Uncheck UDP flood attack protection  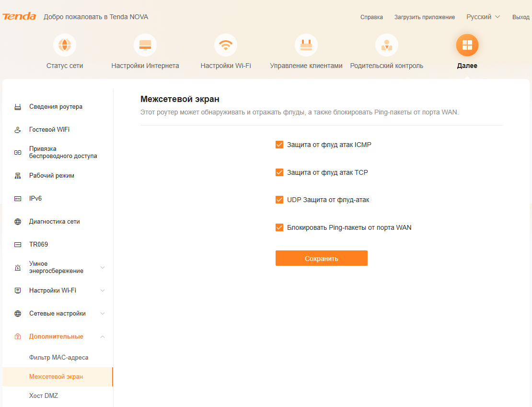(279, 200)
